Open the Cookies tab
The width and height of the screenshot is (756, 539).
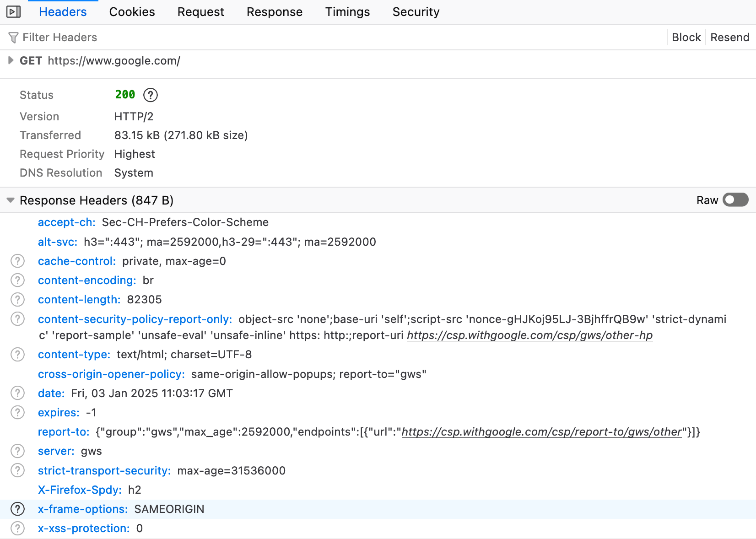[x=132, y=12]
